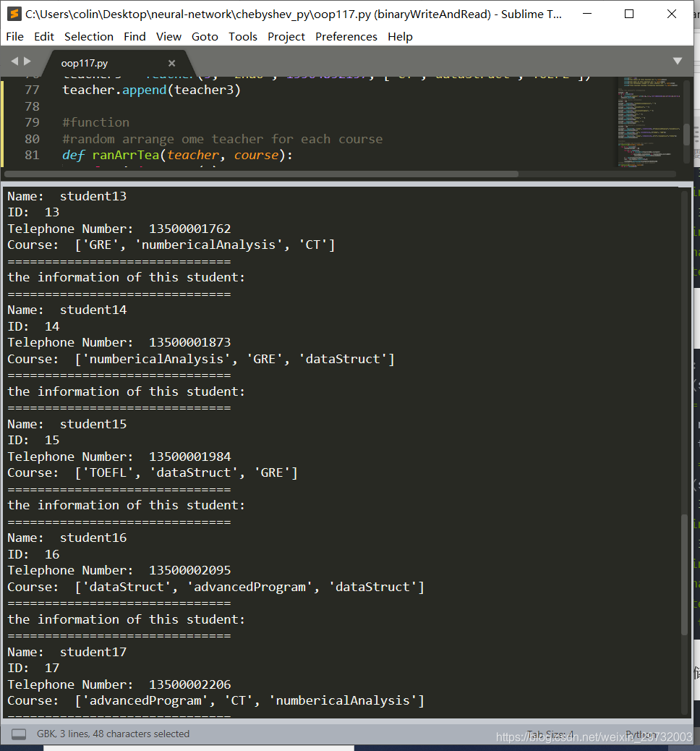
Task: Click the Tab Size: 4 status entry
Action: tap(550, 734)
